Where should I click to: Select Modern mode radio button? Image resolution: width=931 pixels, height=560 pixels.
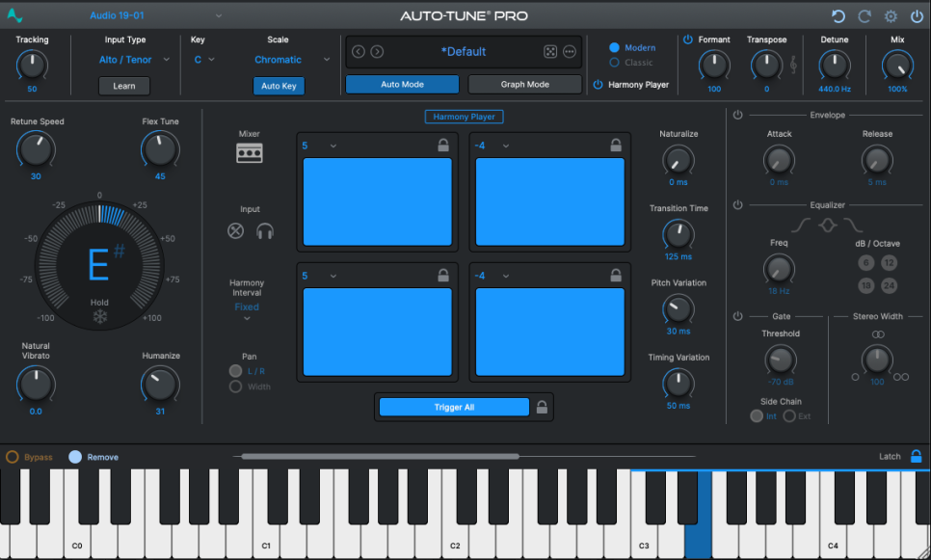[615, 47]
